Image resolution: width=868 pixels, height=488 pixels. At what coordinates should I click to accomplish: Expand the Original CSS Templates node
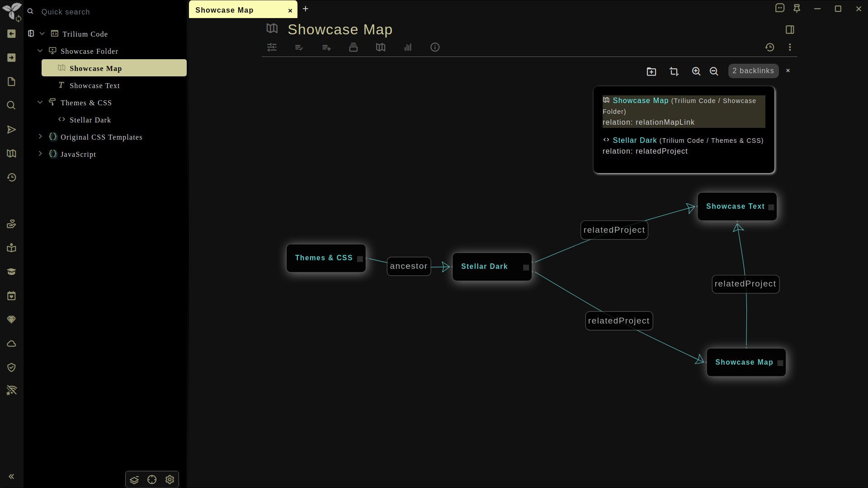coord(40,136)
